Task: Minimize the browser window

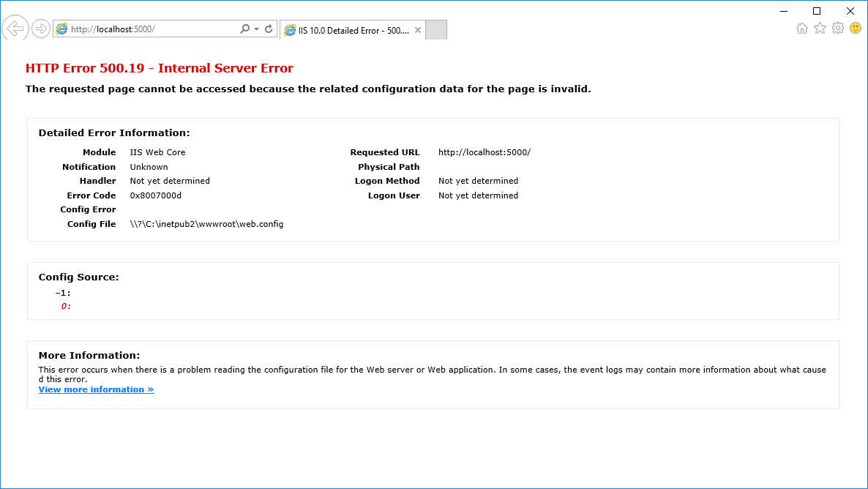Action: [x=784, y=11]
